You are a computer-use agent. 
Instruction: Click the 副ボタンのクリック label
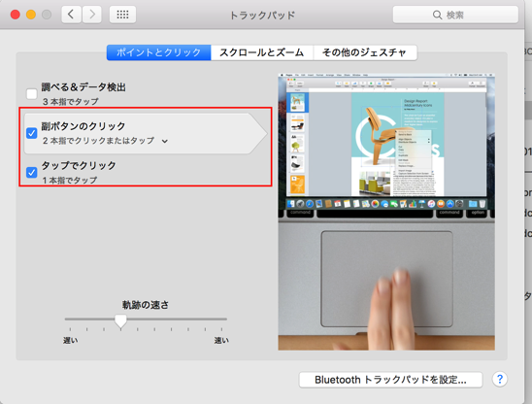click(x=83, y=126)
